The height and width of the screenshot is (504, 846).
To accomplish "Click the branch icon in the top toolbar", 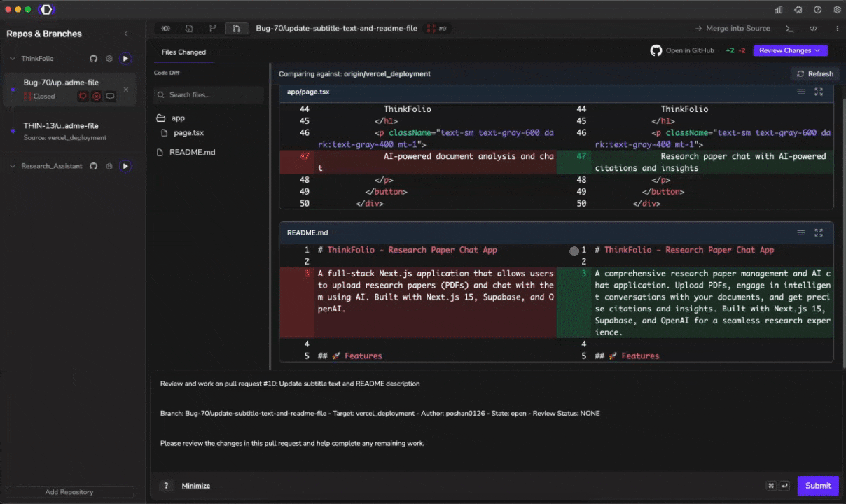I will (x=212, y=28).
